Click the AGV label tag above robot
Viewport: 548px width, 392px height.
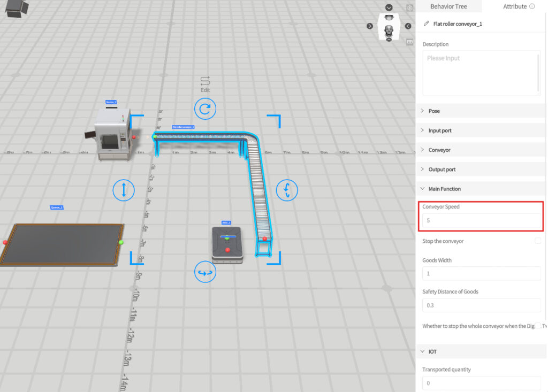pos(226,222)
